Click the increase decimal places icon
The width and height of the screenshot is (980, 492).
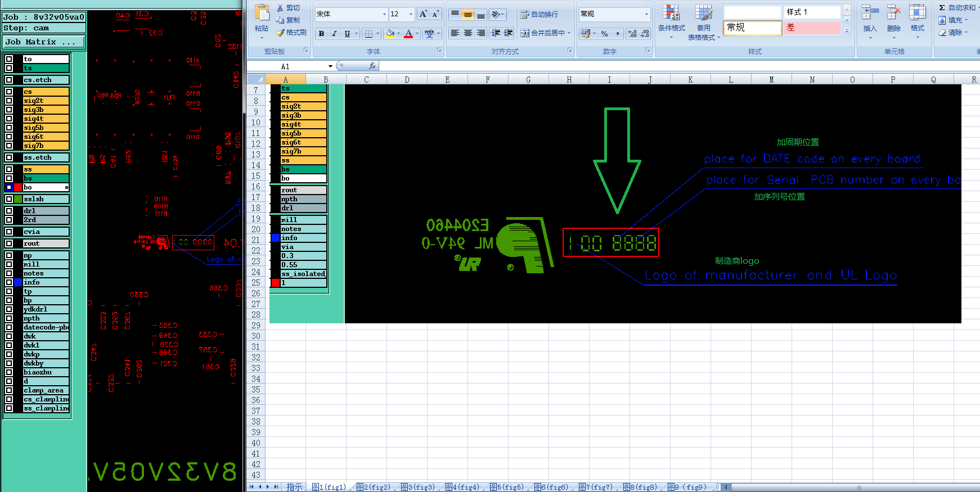(x=632, y=34)
